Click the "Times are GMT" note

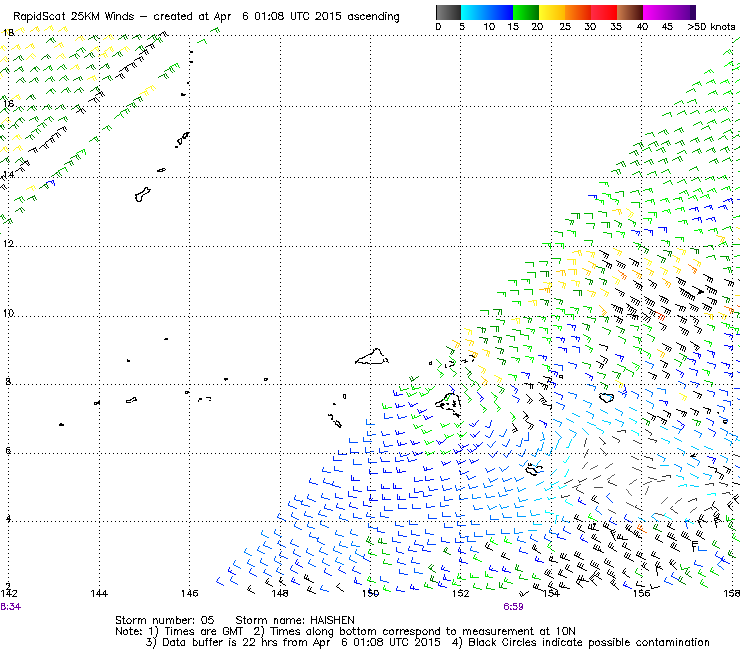pyautogui.click(x=203, y=632)
